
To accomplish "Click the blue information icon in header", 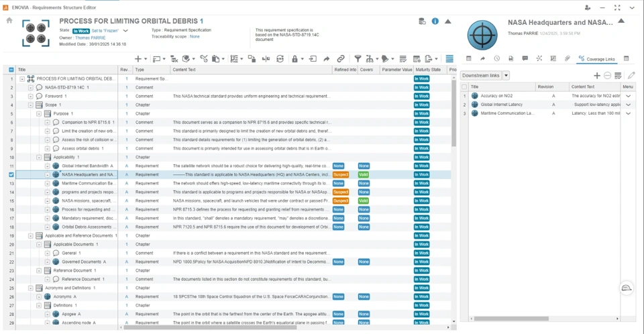I will click(x=435, y=21).
